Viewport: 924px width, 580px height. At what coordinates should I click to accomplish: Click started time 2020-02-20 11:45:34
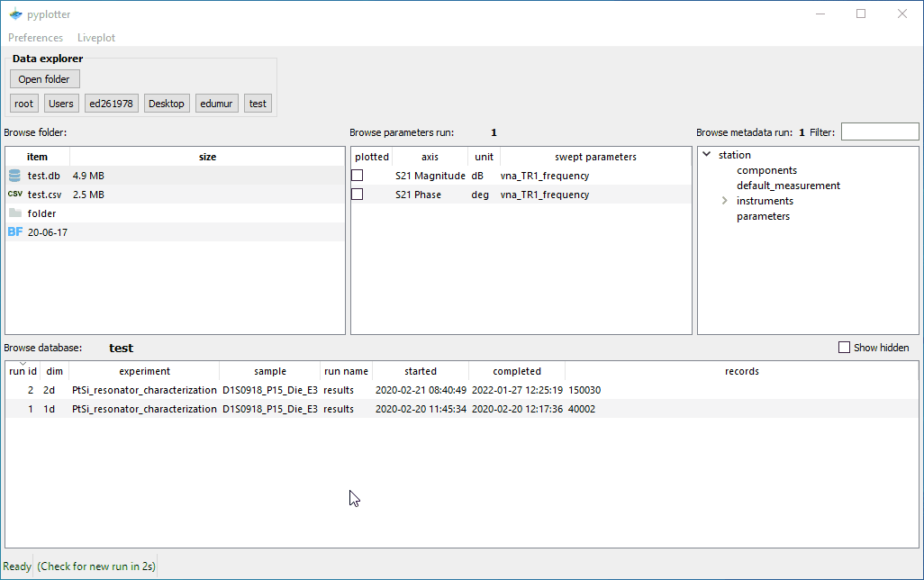(421, 409)
